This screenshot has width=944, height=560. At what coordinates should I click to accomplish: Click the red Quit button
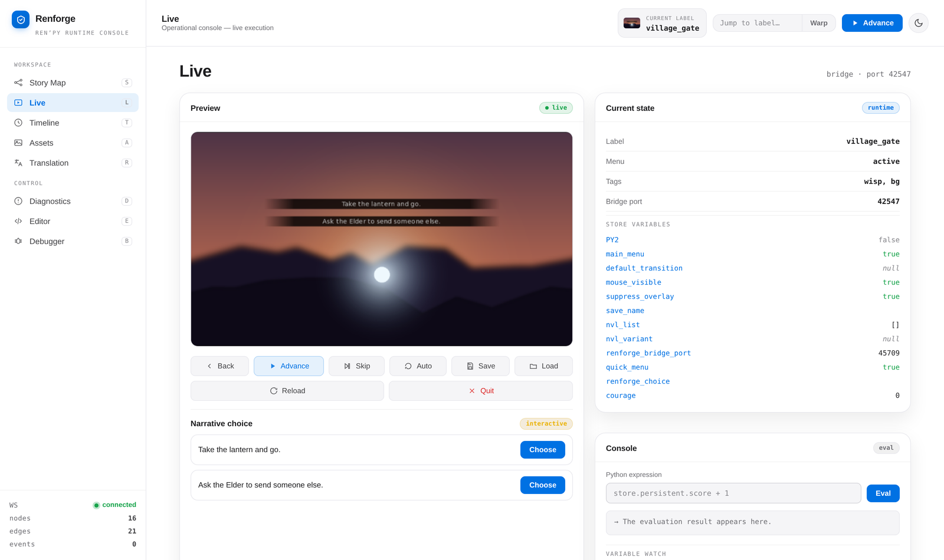click(481, 391)
